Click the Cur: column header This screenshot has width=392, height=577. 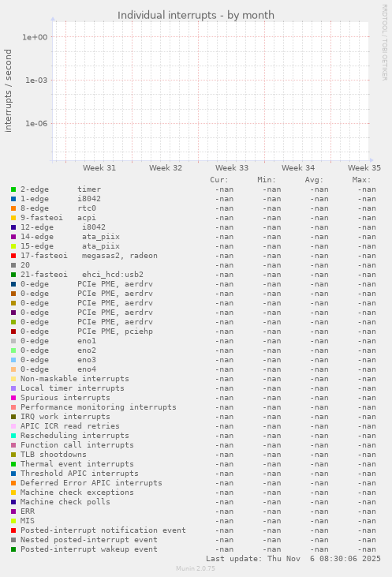[x=219, y=180]
